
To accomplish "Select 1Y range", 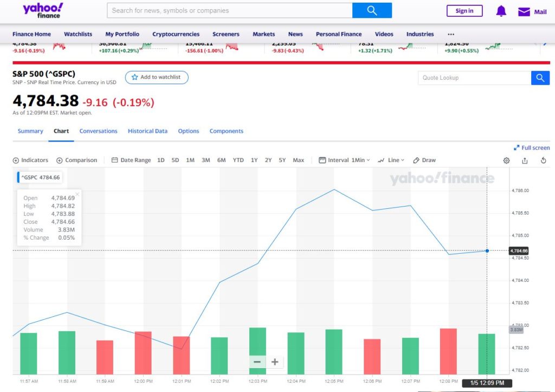I will (254, 160).
